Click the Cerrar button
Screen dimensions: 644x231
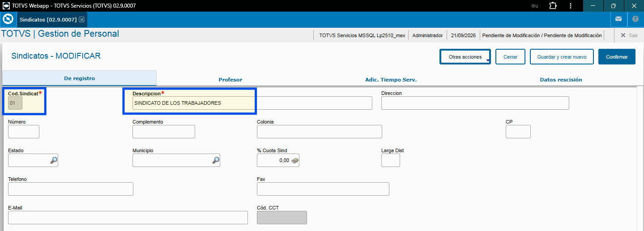[511, 57]
